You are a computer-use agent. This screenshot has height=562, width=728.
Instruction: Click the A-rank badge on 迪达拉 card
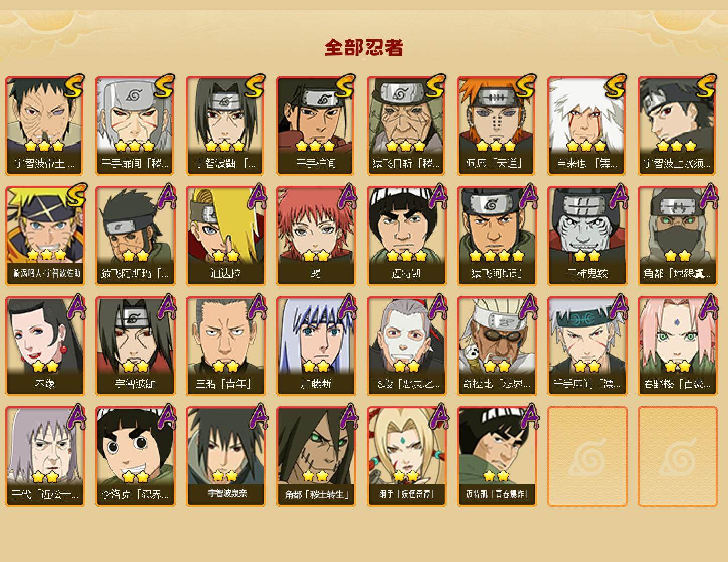point(257,196)
